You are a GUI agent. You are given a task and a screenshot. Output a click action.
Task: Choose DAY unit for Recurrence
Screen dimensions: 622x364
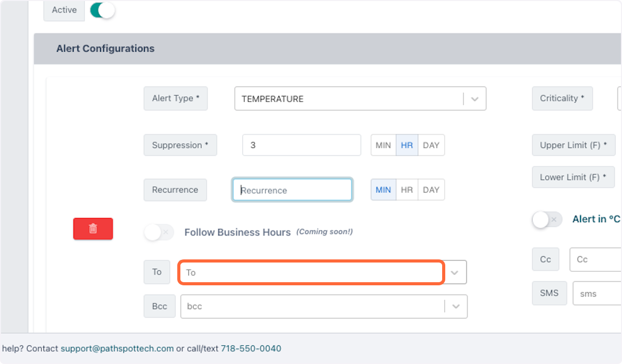[431, 190]
